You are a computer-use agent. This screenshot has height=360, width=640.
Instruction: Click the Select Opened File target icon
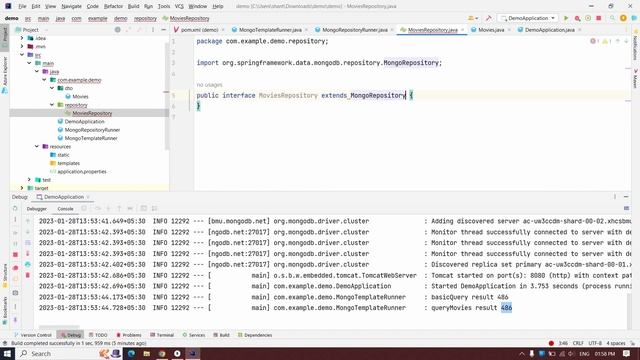point(118,30)
